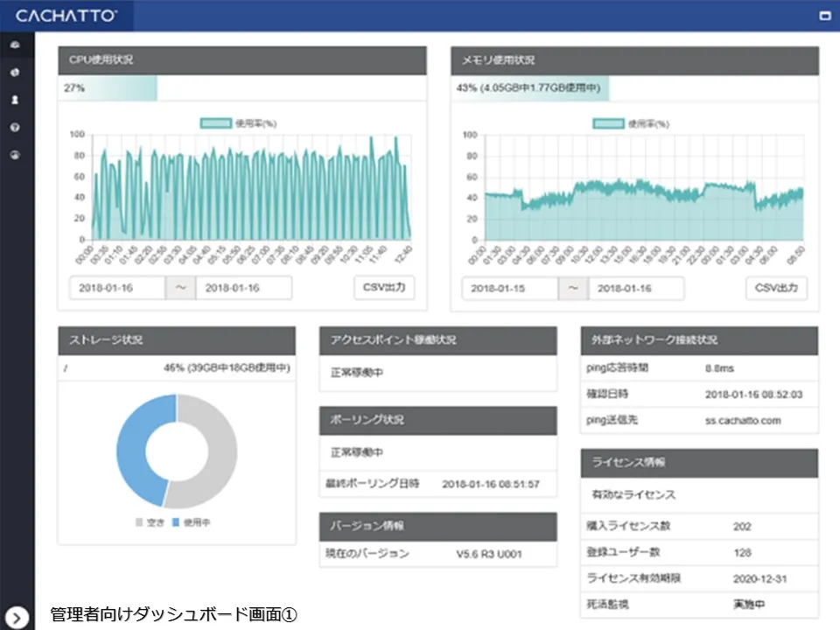Click memory start date 2018-01-15 field
The height and width of the screenshot is (630, 840).
pyautogui.click(x=510, y=288)
